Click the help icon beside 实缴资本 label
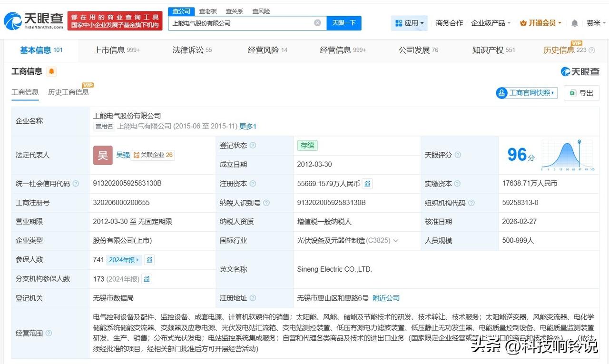This screenshot has width=609, height=364. click(x=458, y=184)
